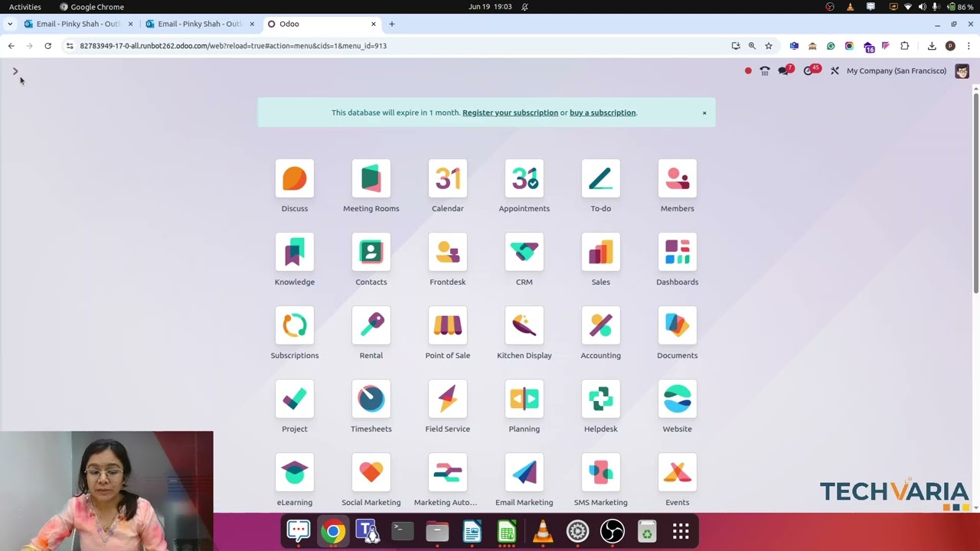The image size is (980, 551).
Task: Go back to the previous page
Action: tap(11, 46)
